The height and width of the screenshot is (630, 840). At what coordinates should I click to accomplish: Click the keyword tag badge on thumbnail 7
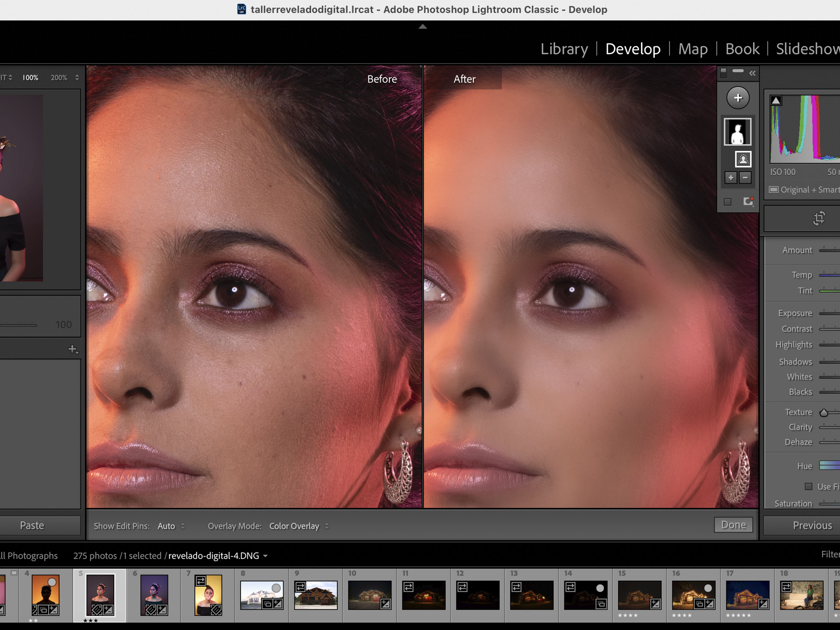[x=216, y=610]
